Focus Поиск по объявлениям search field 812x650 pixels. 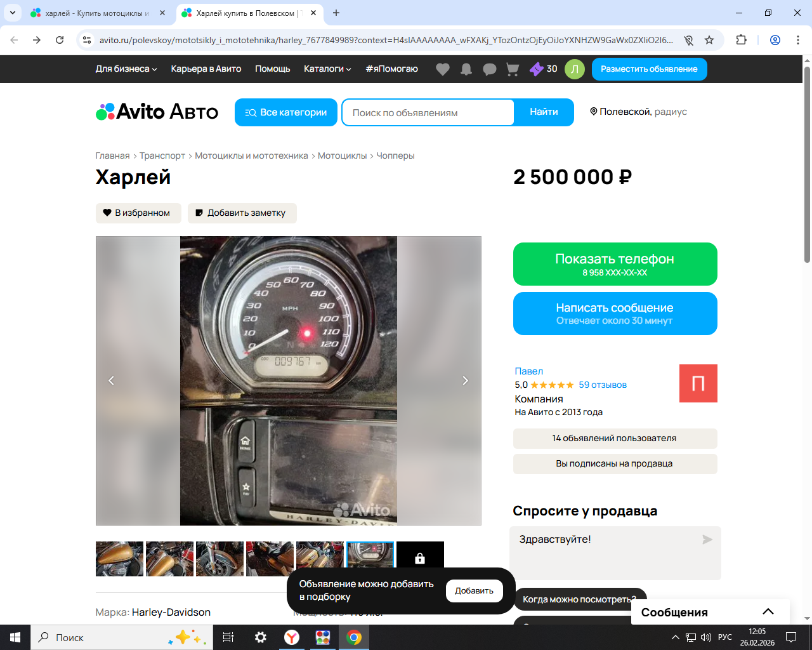[x=428, y=112]
